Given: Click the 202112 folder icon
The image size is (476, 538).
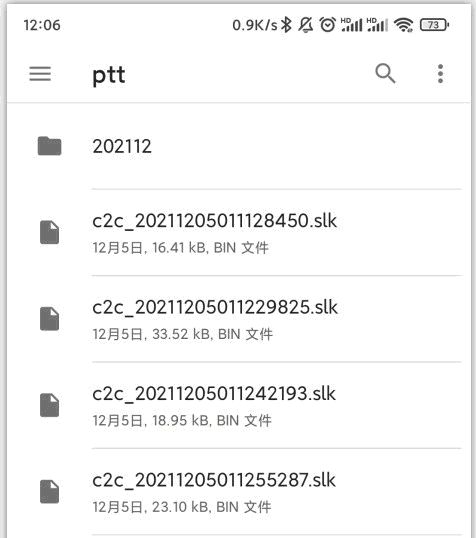Looking at the screenshot, I should point(49,146).
